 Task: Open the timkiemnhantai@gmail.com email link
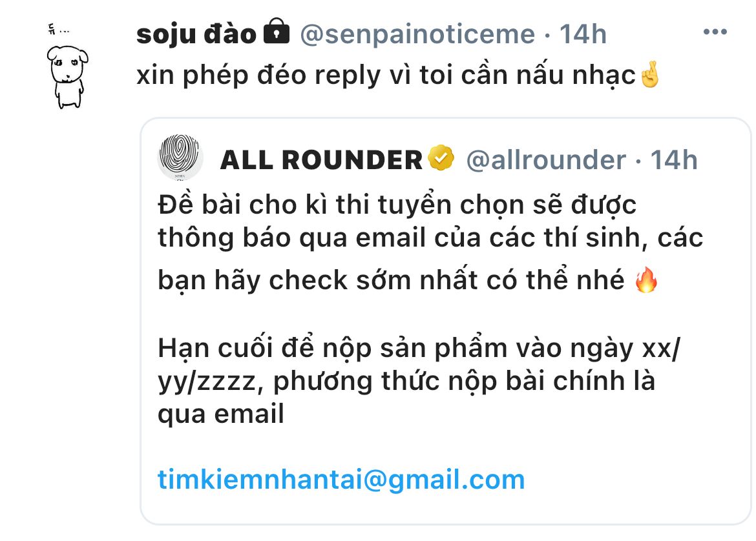point(341,480)
